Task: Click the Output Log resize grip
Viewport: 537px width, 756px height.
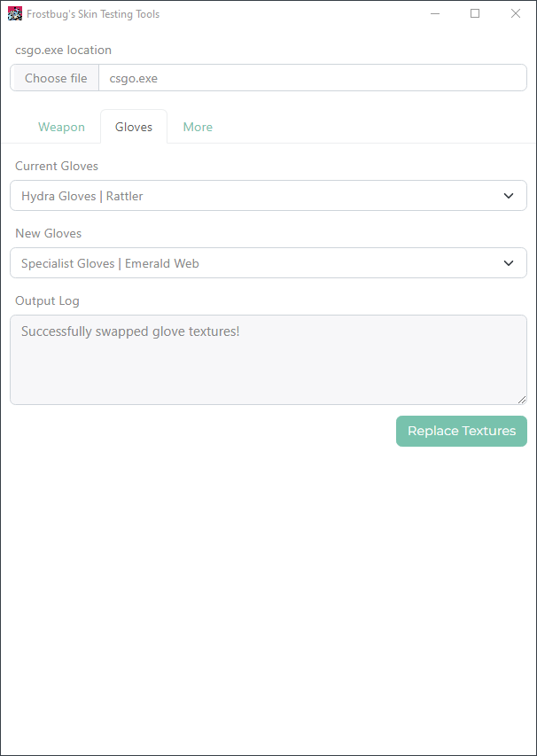Action: (x=522, y=400)
